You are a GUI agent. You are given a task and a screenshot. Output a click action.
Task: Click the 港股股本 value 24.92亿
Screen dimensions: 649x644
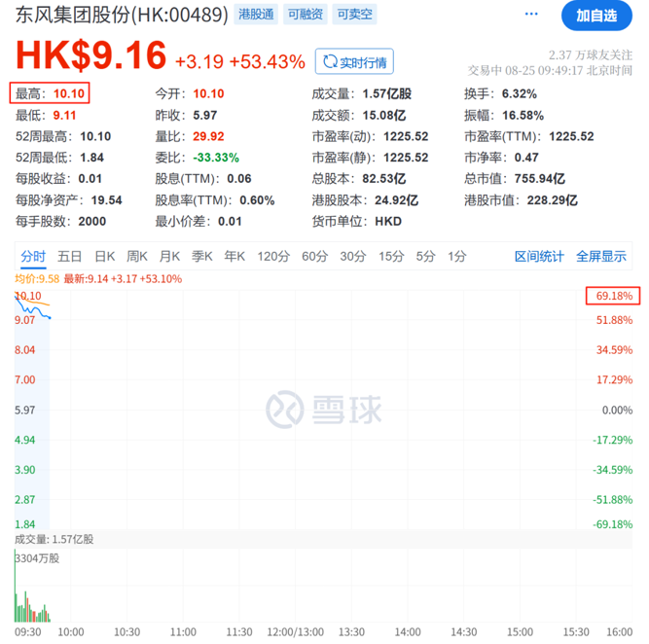click(x=397, y=200)
